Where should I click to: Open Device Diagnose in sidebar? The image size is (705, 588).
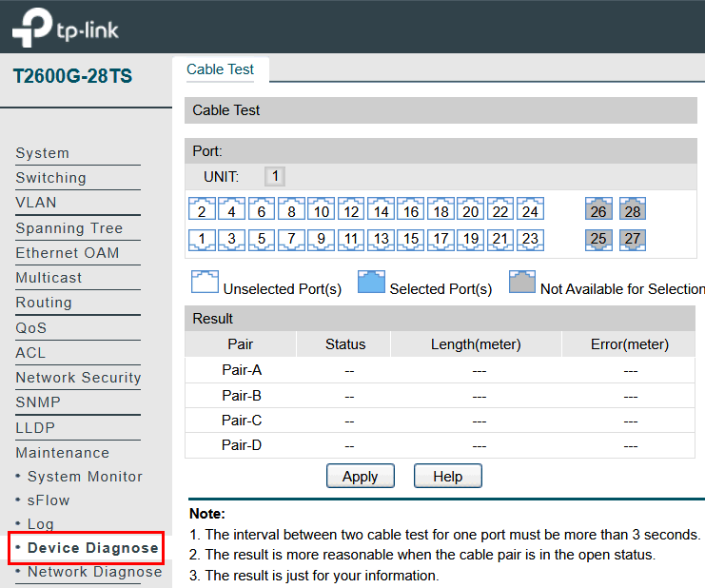point(92,548)
